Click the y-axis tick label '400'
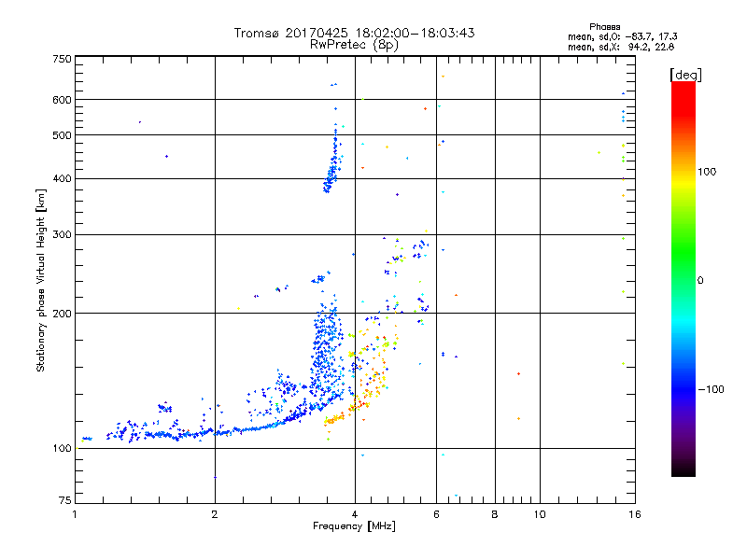This screenshot has width=747, height=560. (x=63, y=178)
